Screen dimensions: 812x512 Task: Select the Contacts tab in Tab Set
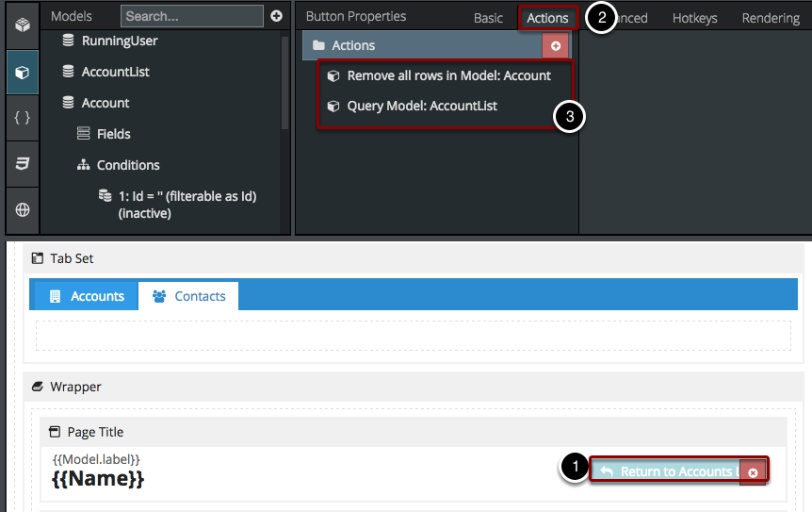[x=188, y=296]
